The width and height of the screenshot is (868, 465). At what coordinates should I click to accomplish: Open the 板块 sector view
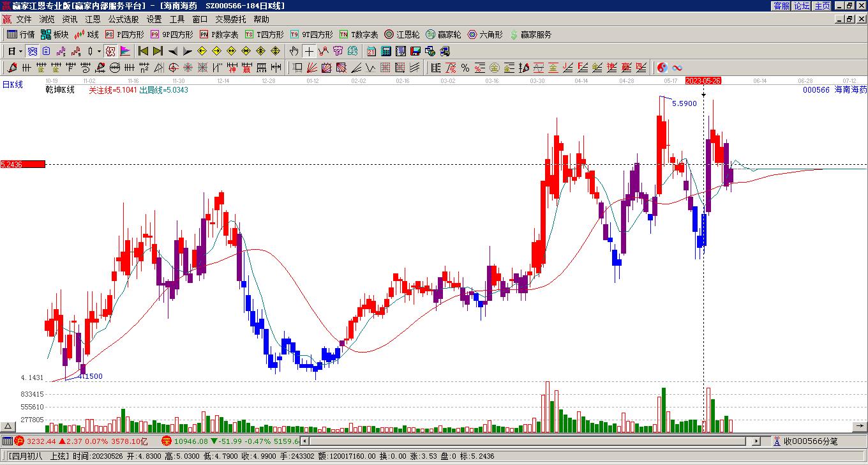point(55,34)
